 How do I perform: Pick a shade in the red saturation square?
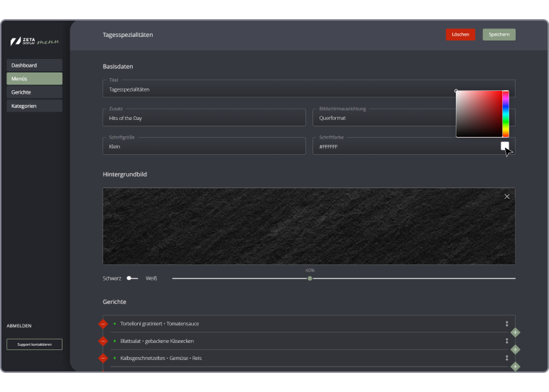pos(479,114)
